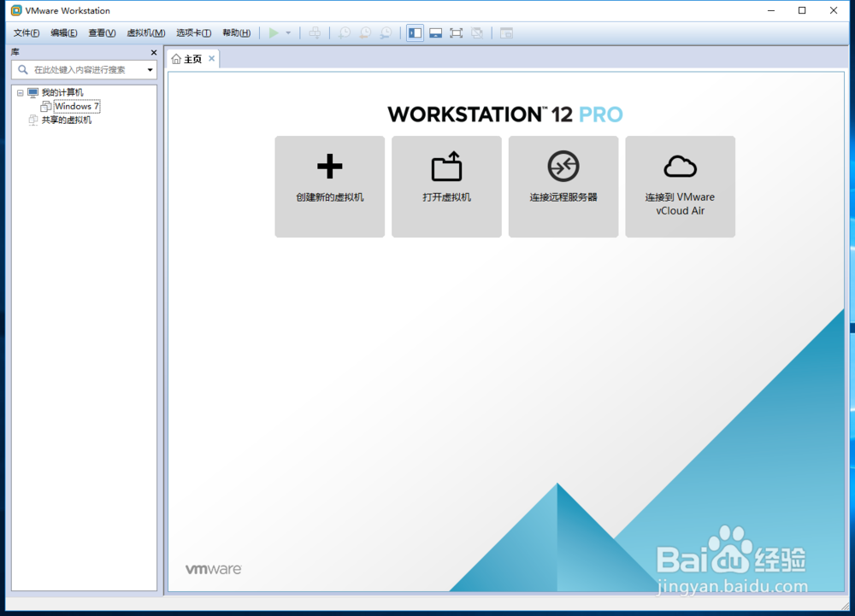Select 共享的虚拟机 in the library
The image size is (855, 616).
click(67, 120)
